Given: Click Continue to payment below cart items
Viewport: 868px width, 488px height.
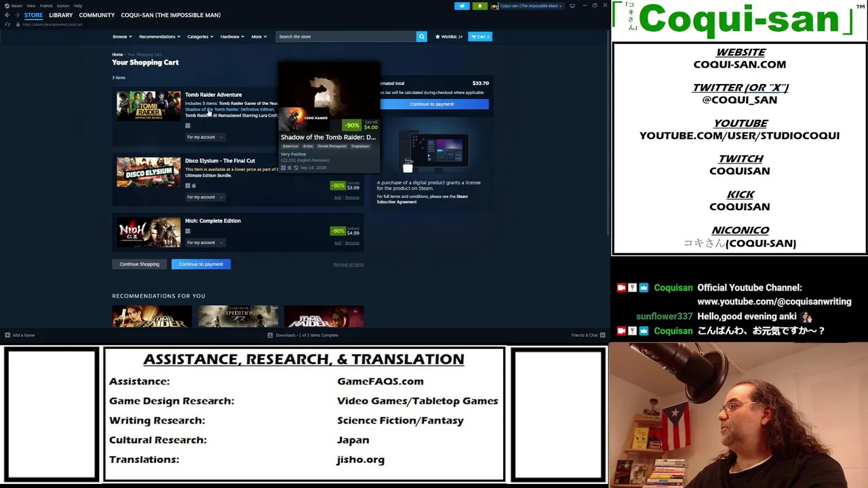Looking at the screenshot, I should 201,264.
